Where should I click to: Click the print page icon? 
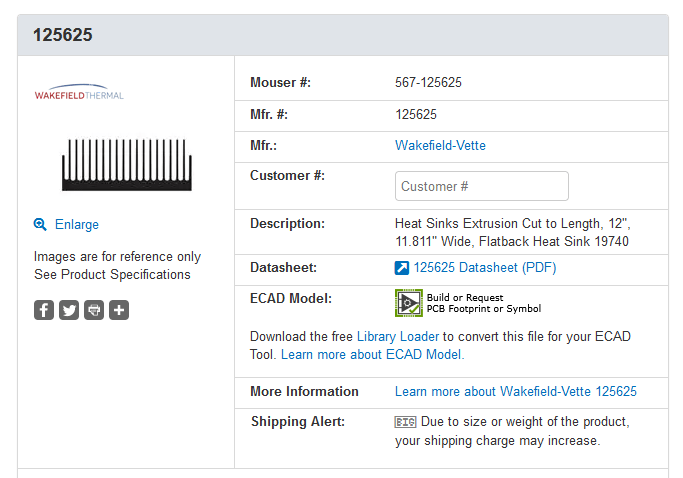(94, 310)
